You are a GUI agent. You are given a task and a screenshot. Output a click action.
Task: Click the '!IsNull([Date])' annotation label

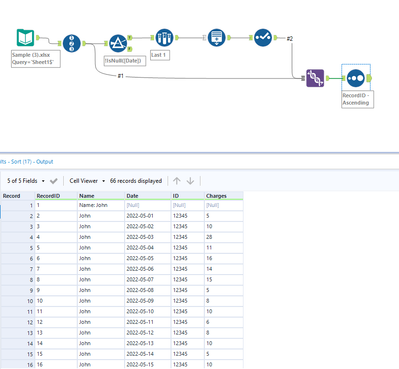pyautogui.click(x=124, y=61)
